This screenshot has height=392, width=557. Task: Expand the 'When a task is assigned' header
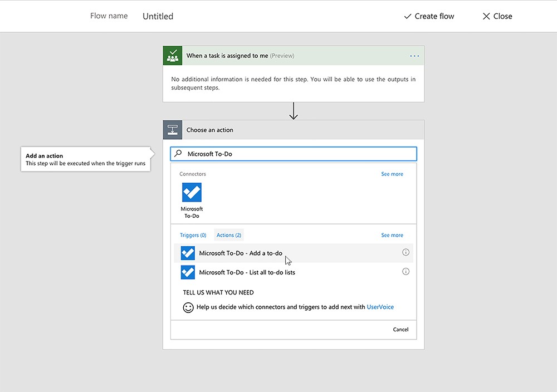pos(240,56)
